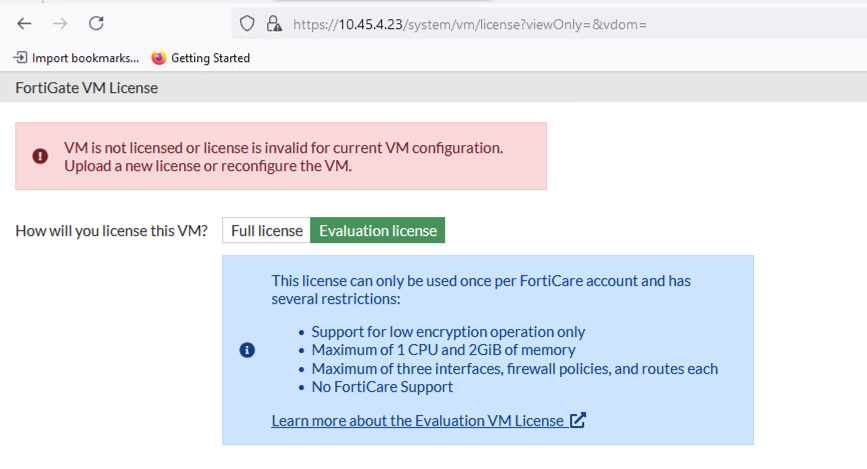Image resolution: width=867 pixels, height=469 pixels.
Task: Click Maximum of 1 CPU and 2GiB text
Action: [x=443, y=350]
